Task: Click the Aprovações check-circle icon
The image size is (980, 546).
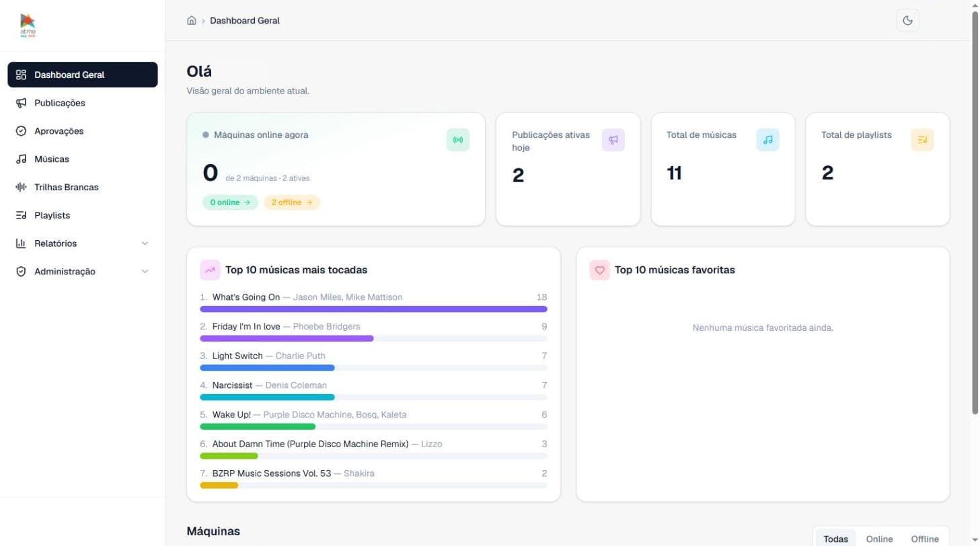Action: pyautogui.click(x=21, y=131)
